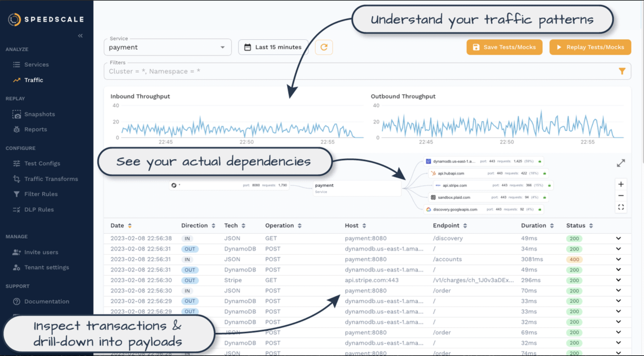644x356 pixels.
Task: Open the filter funnel icon
Action: [622, 71]
